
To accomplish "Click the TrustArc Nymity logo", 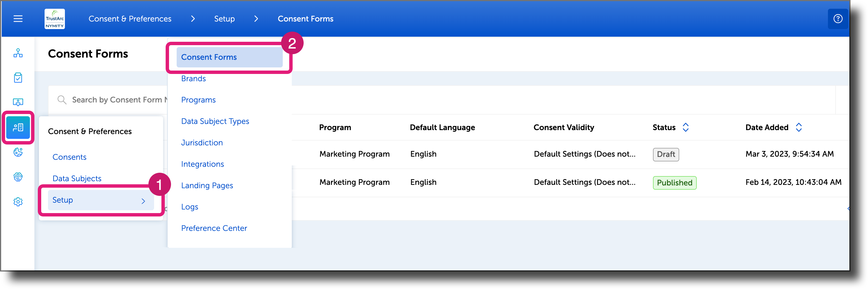I will click(54, 19).
